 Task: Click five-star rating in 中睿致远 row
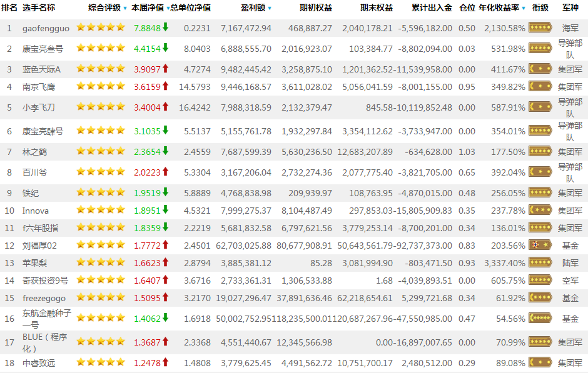coord(101,362)
